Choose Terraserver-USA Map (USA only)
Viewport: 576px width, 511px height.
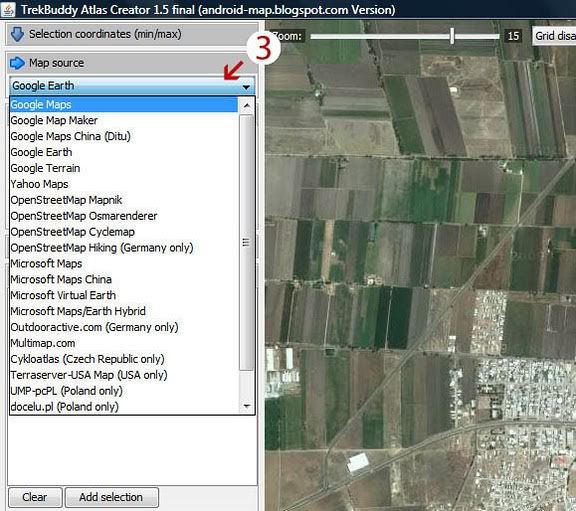click(124, 375)
